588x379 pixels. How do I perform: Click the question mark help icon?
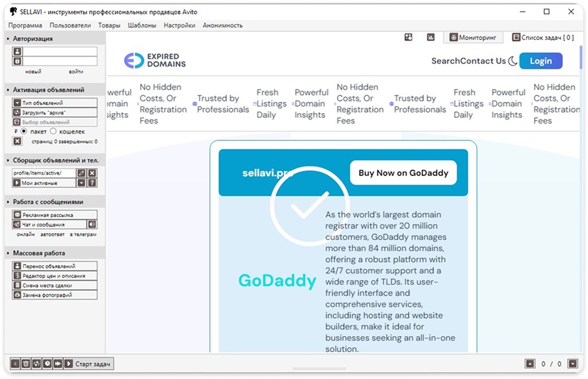(92, 183)
